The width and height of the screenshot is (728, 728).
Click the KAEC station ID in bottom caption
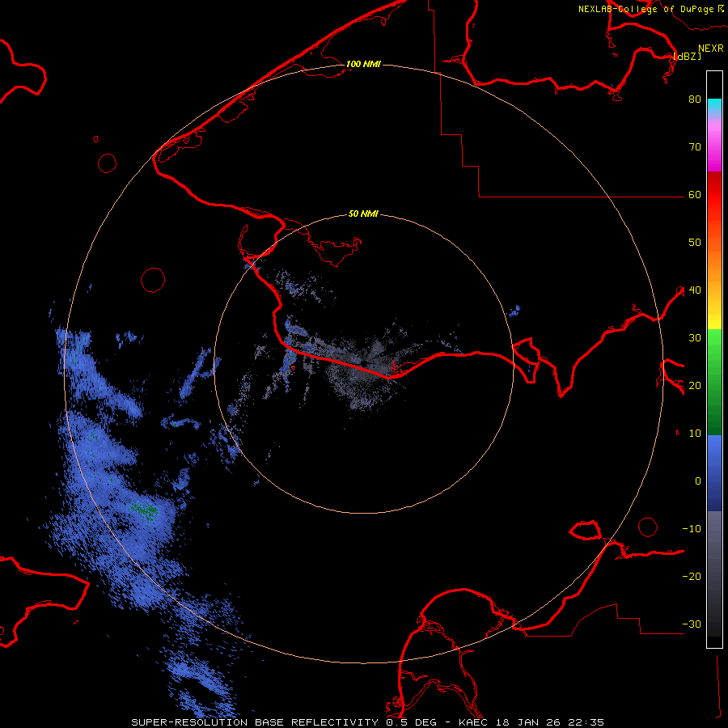(x=474, y=722)
